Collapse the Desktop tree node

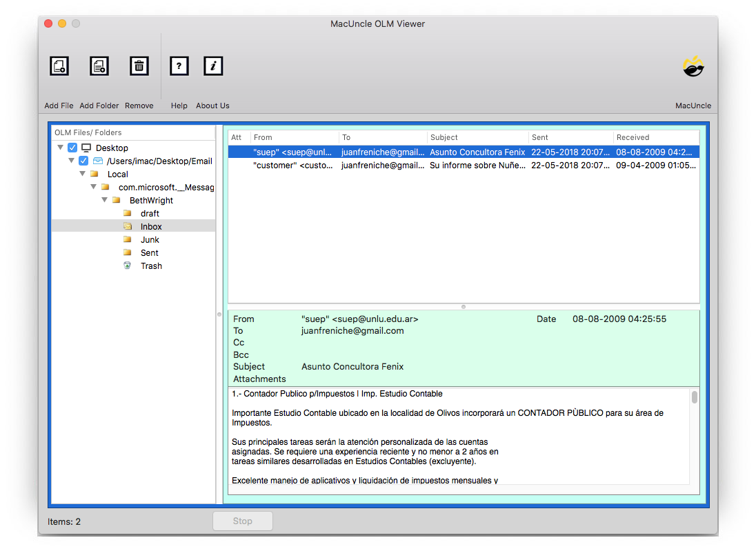[x=61, y=148]
